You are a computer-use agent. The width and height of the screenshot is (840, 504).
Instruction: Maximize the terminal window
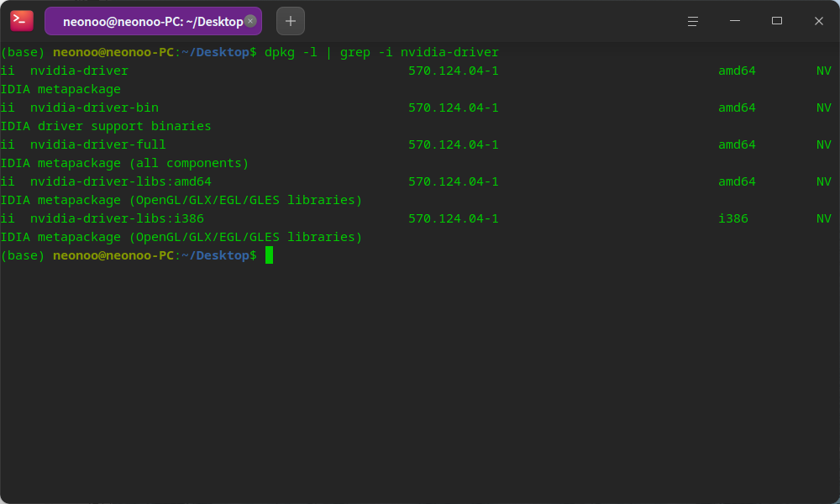777,21
